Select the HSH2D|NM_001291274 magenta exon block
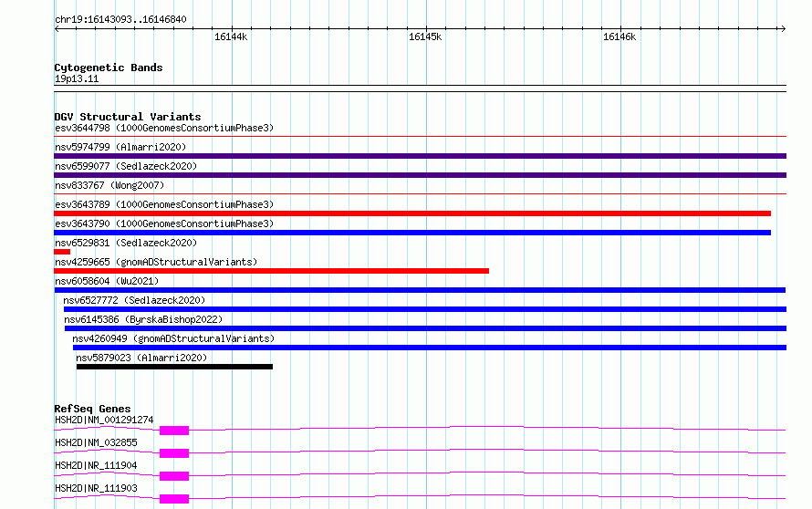The height and width of the screenshot is (509, 812). 174,431
